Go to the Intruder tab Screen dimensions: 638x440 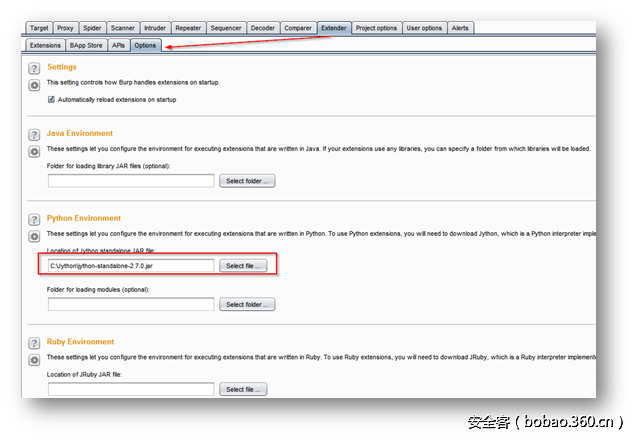(155, 28)
